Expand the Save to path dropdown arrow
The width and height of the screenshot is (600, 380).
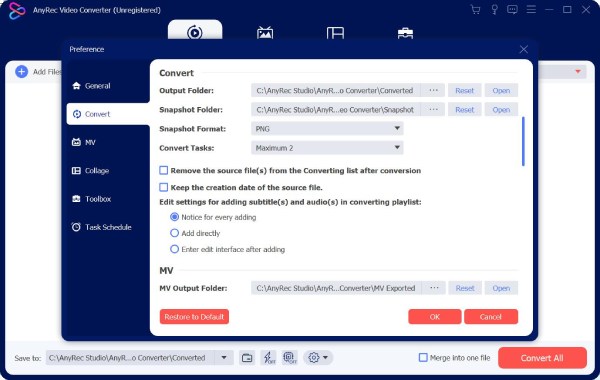point(224,358)
